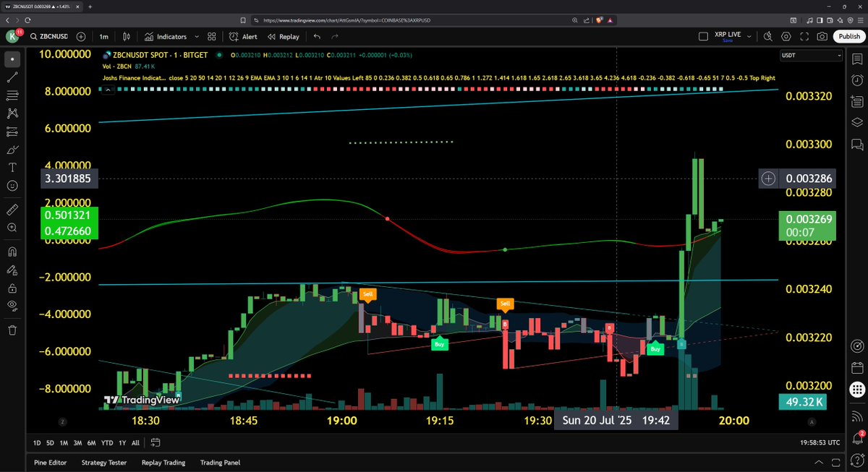Open the Indicators dialog
The height and width of the screenshot is (472, 868).
(166, 36)
